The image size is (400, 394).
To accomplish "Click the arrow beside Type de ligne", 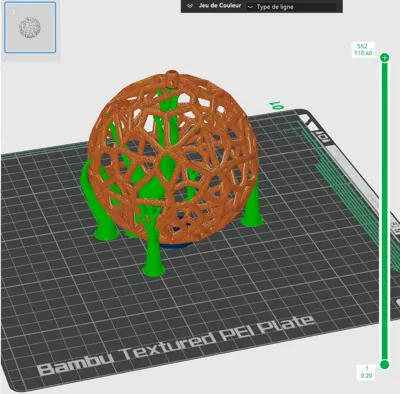I will 250,7.
